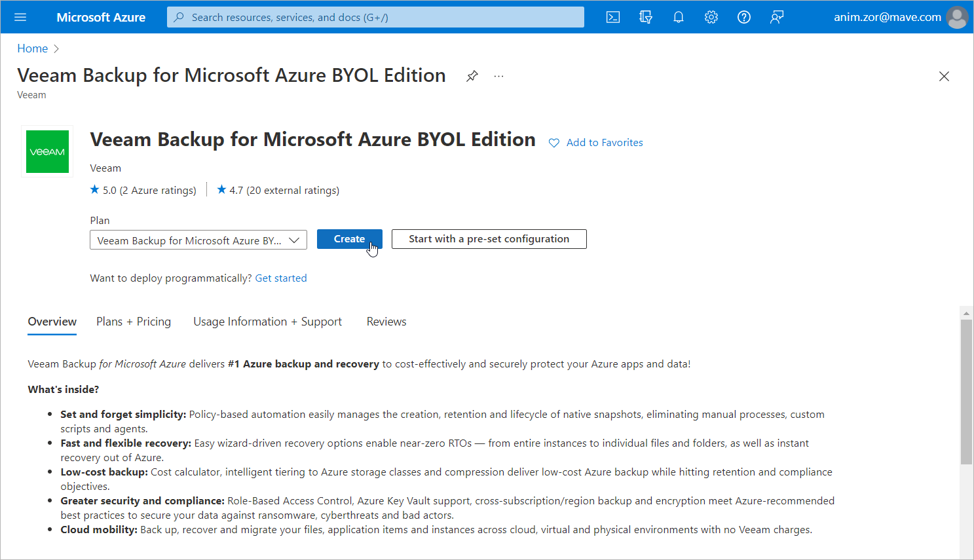974x560 pixels.
Task: Open the Feedback icon in header
Action: point(777,17)
